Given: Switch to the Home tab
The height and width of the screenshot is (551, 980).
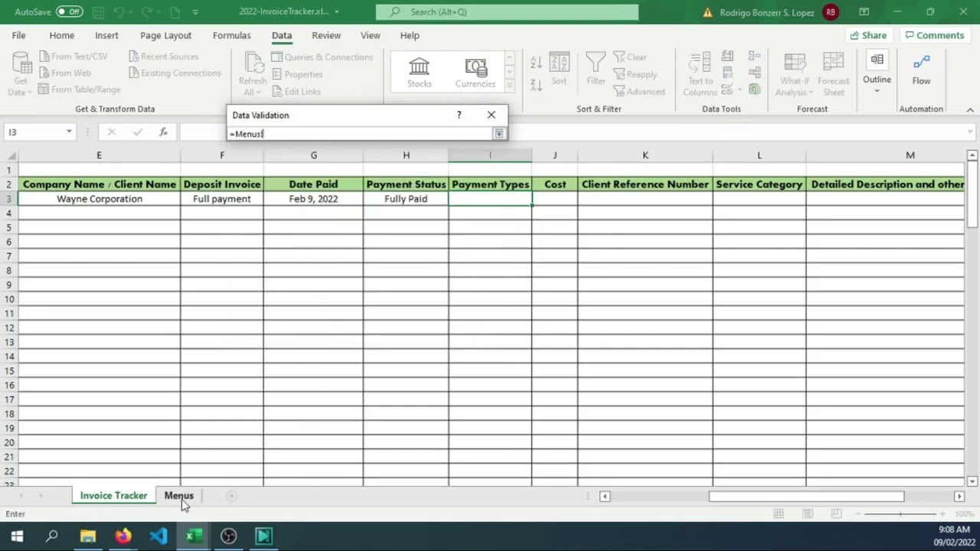Looking at the screenshot, I should coord(62,35).
